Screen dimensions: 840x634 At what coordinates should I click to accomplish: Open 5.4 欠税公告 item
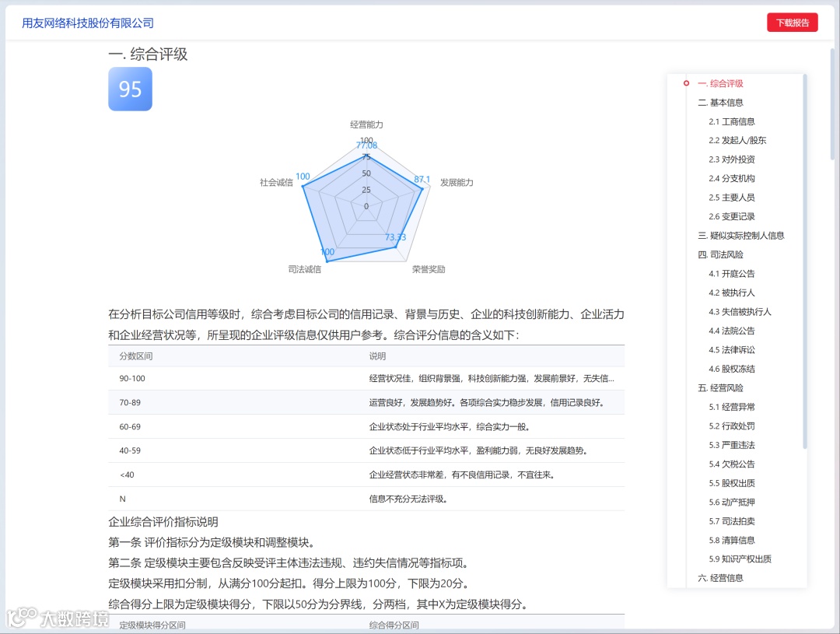pyautogui.click(x=731, y=464)
